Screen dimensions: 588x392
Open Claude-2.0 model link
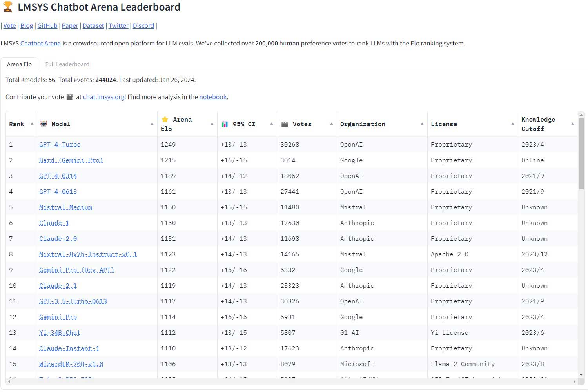point(58,239)
